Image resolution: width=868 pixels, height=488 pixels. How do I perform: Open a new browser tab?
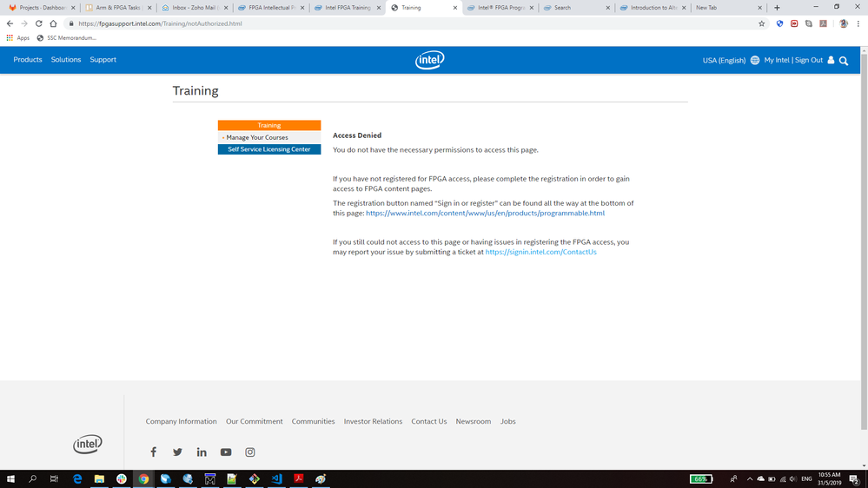click(x=778, y=8)
